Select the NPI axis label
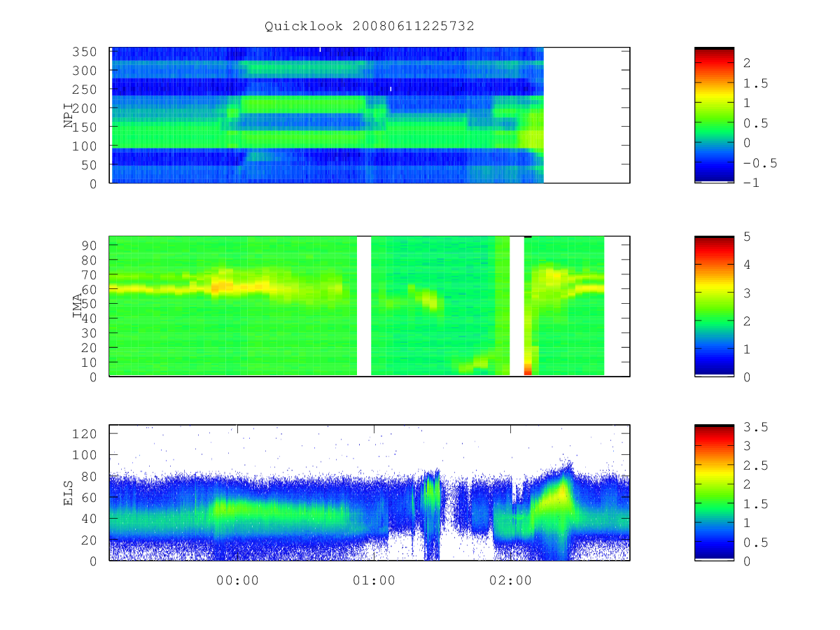 pyautogui.click(x=69, y=115)
